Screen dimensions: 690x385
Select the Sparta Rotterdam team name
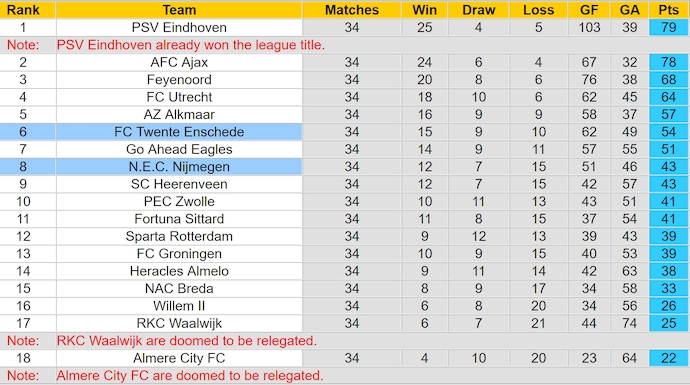click(179, 236)
